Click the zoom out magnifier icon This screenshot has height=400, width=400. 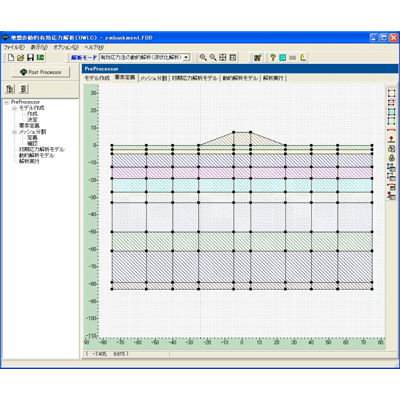coord(213,57)
